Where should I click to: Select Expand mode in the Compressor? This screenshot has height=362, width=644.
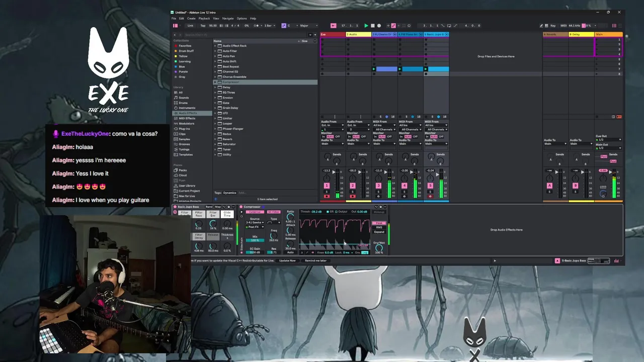(x=379, y=232)
